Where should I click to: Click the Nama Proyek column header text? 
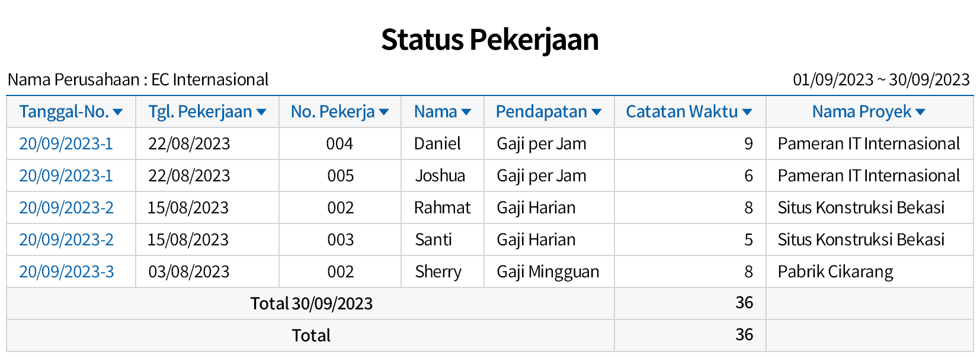click(x=861, y=112)
